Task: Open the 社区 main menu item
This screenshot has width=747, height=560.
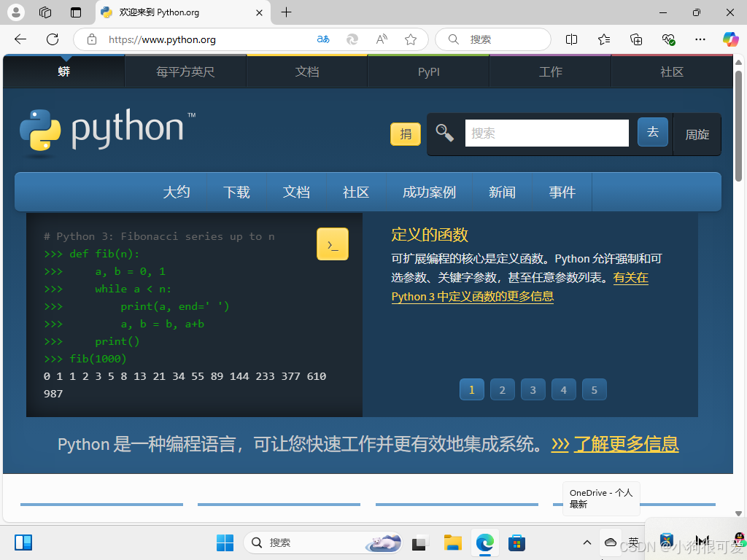Action: click(356, 192)
